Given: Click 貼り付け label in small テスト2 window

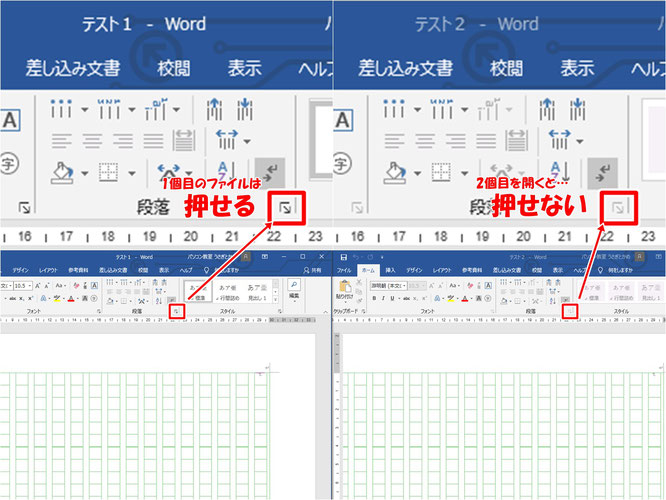Looking at the screenshot, I should tap(344, 297).
